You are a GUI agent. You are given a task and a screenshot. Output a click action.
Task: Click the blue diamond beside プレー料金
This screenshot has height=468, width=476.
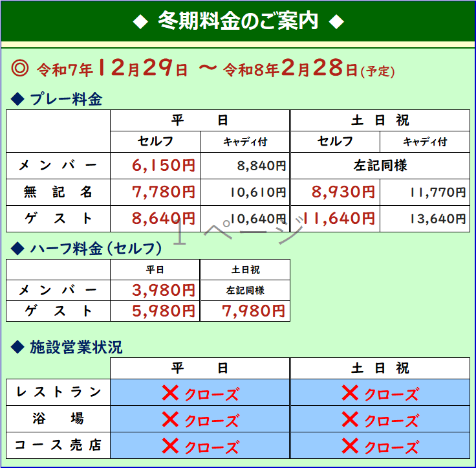pos(17,99)
